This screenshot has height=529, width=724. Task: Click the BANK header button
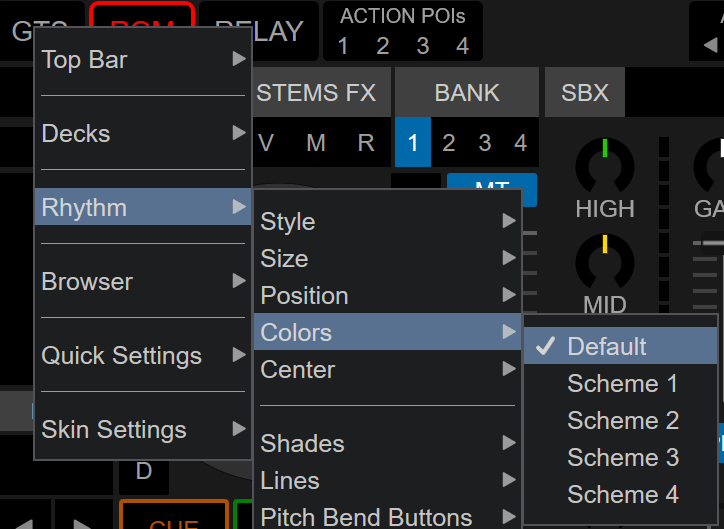pyautogui.click(x=467, y=93)
